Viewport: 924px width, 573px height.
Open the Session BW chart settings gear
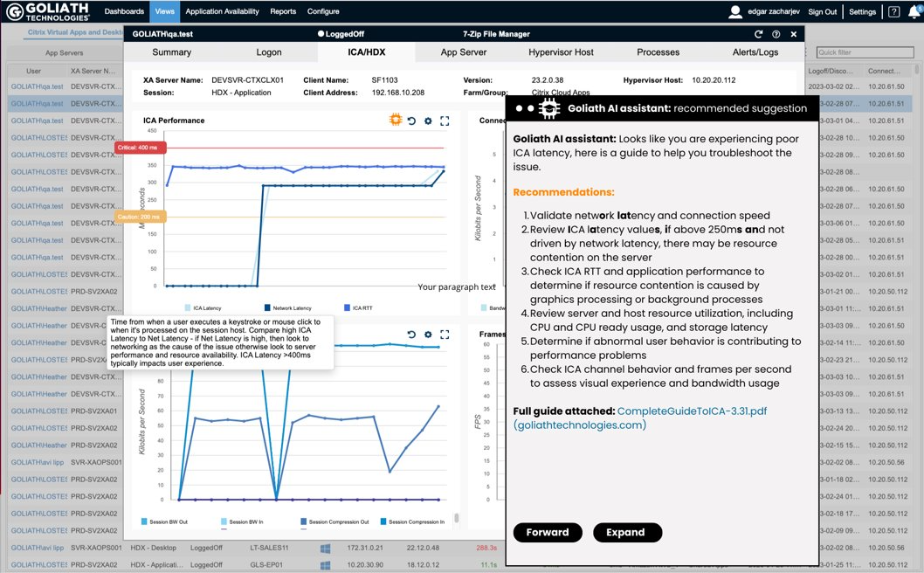tap(428, 335)
